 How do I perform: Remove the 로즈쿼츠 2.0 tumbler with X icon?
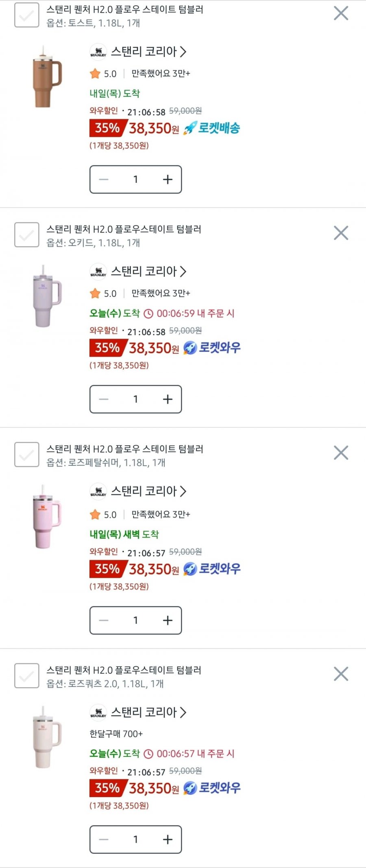341,674
